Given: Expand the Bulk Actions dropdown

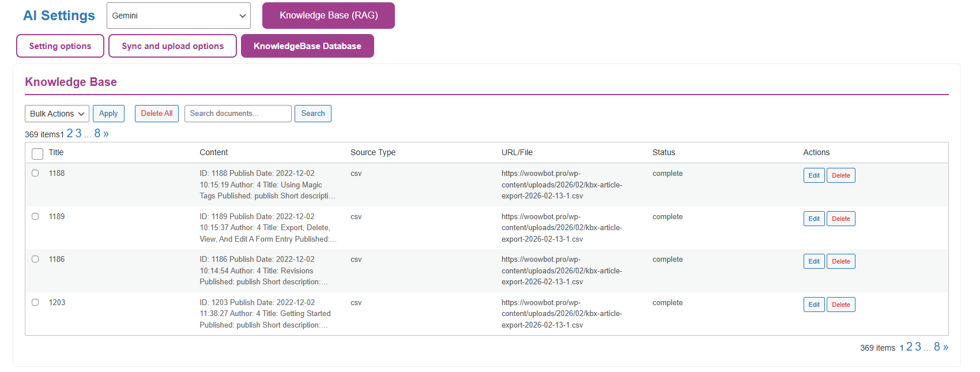Looking at the screenshot, I should coord(56,114).
